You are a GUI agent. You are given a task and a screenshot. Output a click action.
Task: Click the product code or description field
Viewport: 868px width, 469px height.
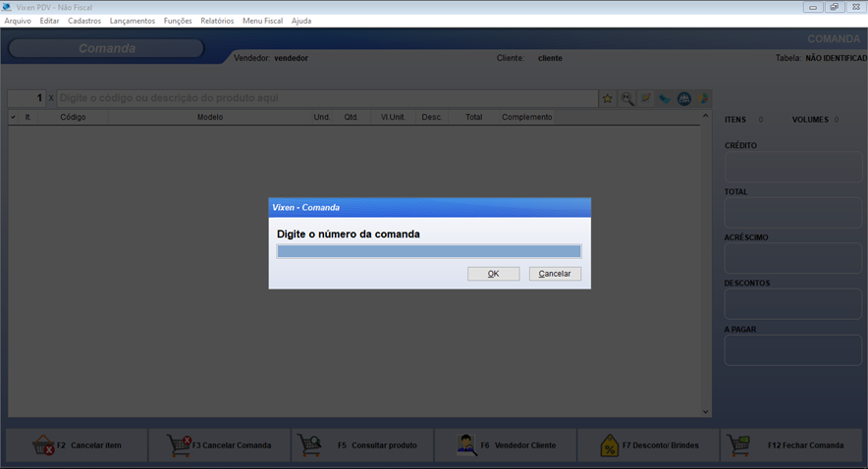point(327,98)
